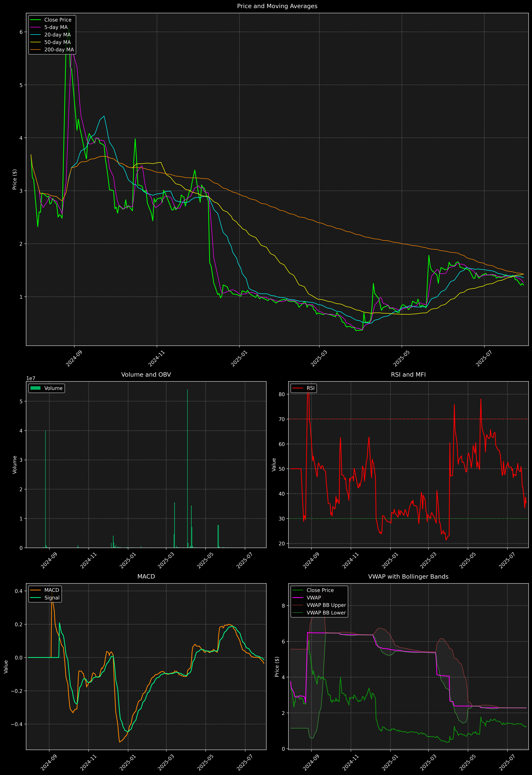This screenshot has width=532, height=775.
Task: Click y-axis tick '0' on the VWAP chart
Action: point(283,749)
